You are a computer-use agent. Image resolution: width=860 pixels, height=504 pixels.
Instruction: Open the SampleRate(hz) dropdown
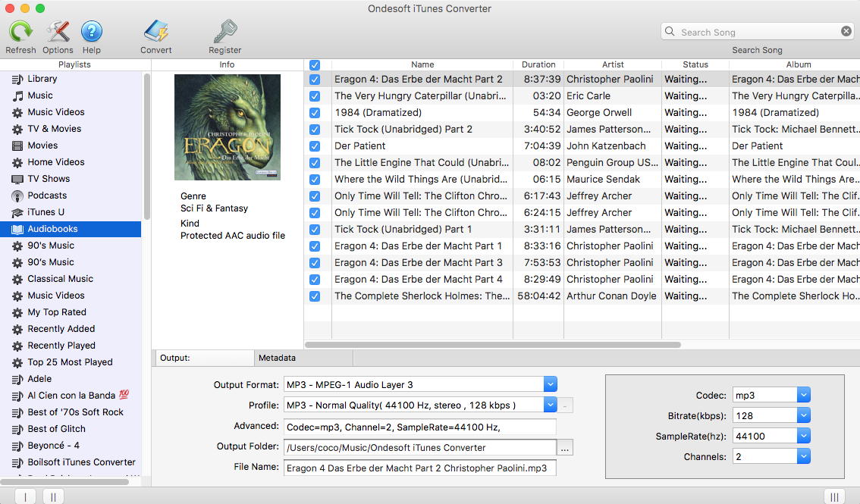click(804, 436)
